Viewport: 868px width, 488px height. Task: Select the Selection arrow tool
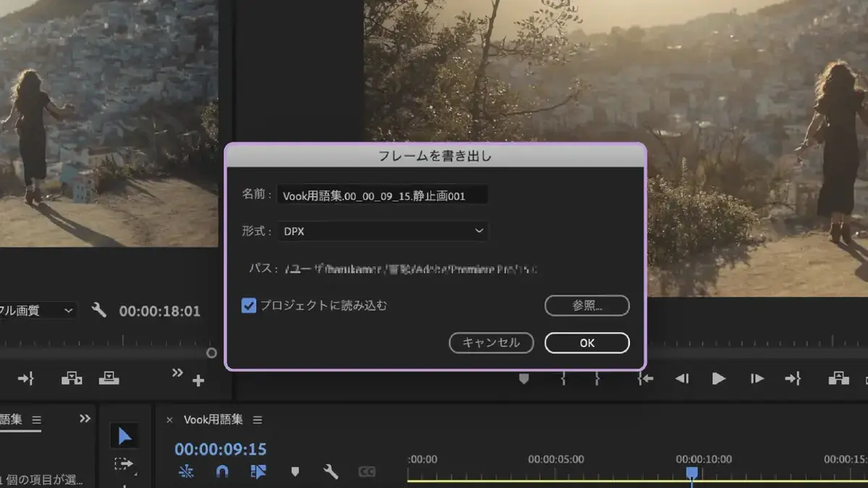(x=125, y=436)
